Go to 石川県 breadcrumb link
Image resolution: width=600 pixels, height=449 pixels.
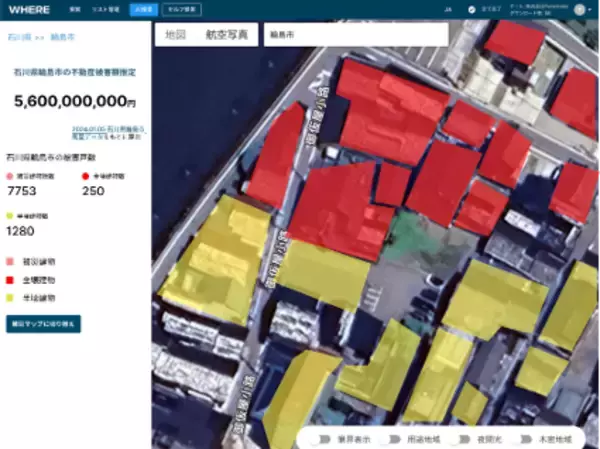point(19,37)
